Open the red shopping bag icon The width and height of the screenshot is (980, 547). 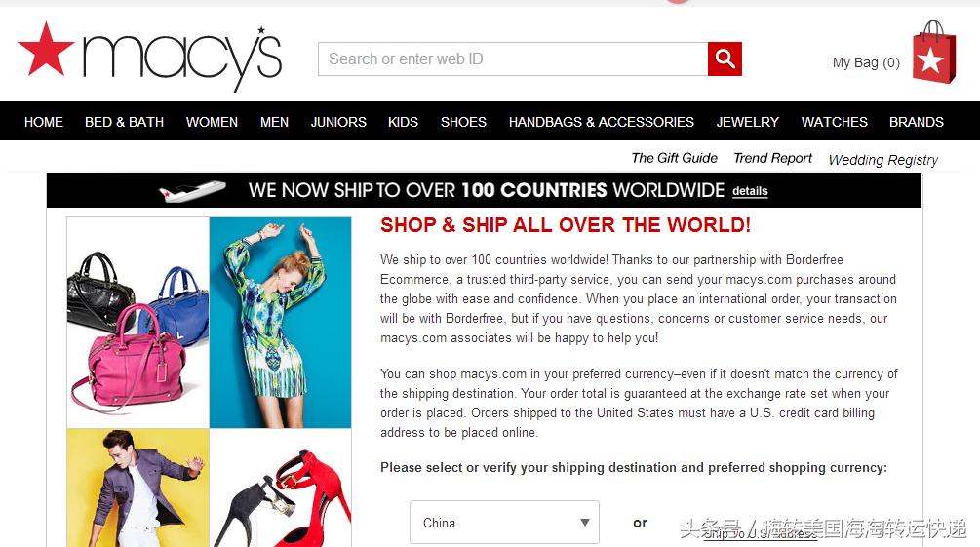click(x=934, y=52)
